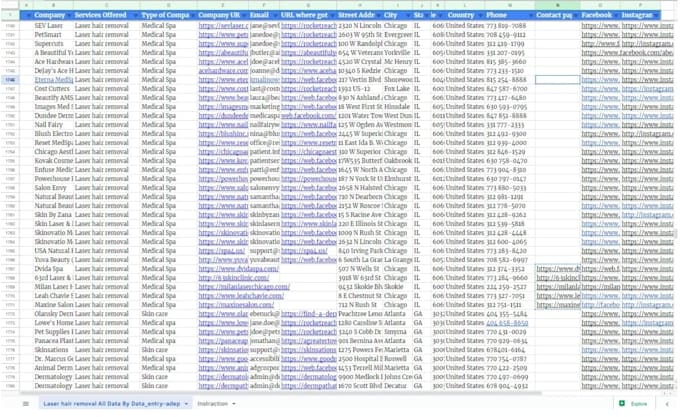
Task: Open the 404 658-8650 phone link
Action: click(x=507, y=323)
